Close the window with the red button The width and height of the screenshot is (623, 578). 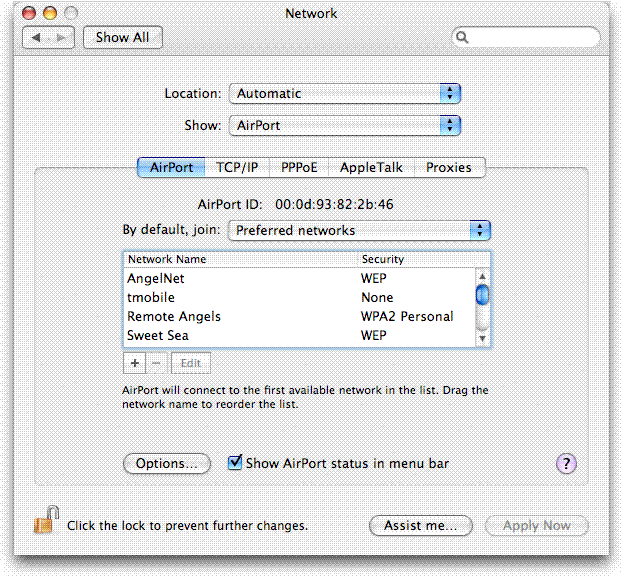(x=29, y=13)
